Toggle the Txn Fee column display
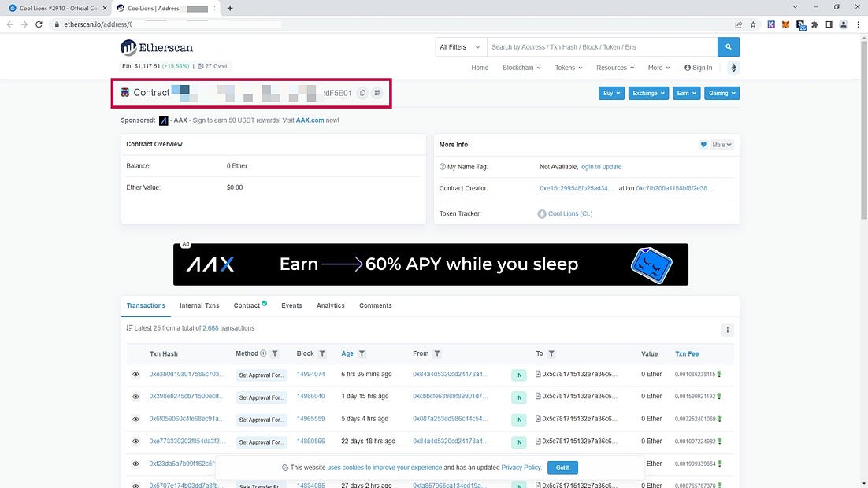 point(686,353)
